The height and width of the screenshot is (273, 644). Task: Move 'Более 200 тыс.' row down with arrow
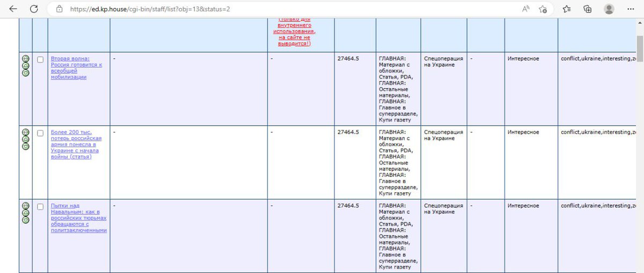tap(25, 146)
